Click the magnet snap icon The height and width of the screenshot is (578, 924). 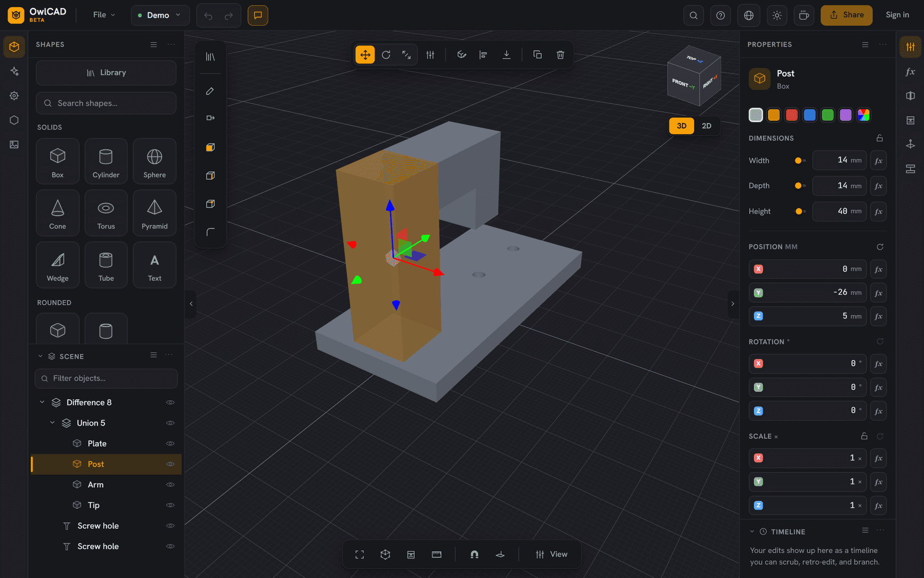click(474, 554)
